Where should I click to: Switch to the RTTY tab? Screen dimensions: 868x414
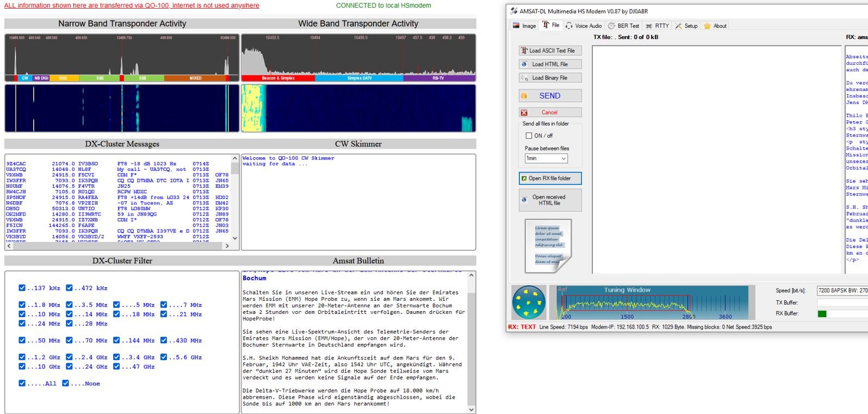click(657, 26)
